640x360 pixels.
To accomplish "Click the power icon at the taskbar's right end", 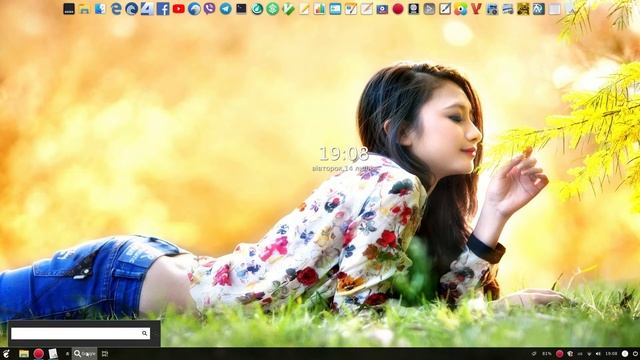I will tap(636, 353).
